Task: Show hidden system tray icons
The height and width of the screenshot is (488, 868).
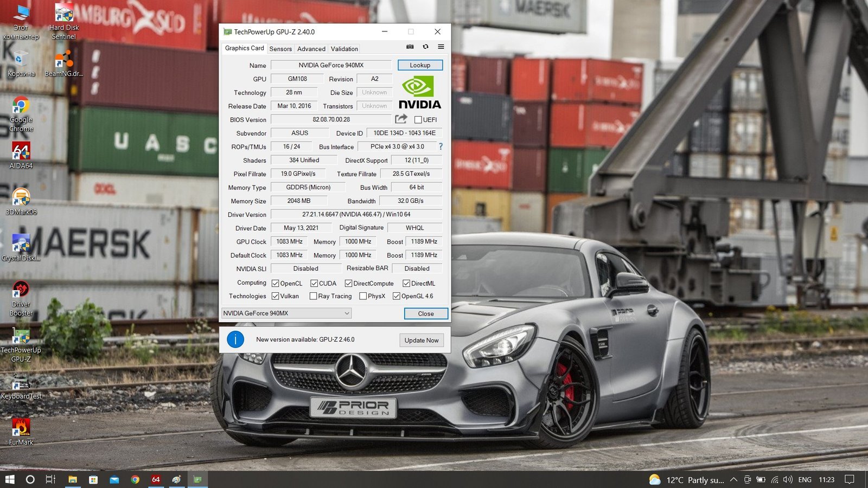Action: pos(733,480)
